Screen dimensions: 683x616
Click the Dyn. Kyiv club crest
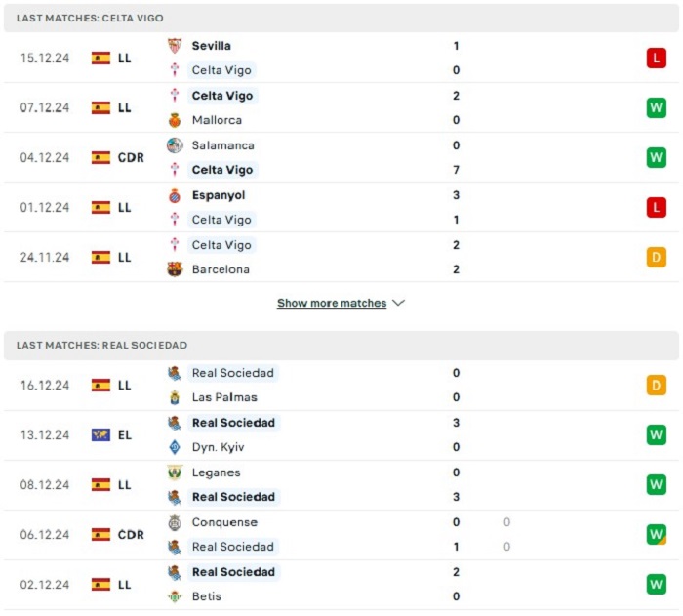(175, 447)
